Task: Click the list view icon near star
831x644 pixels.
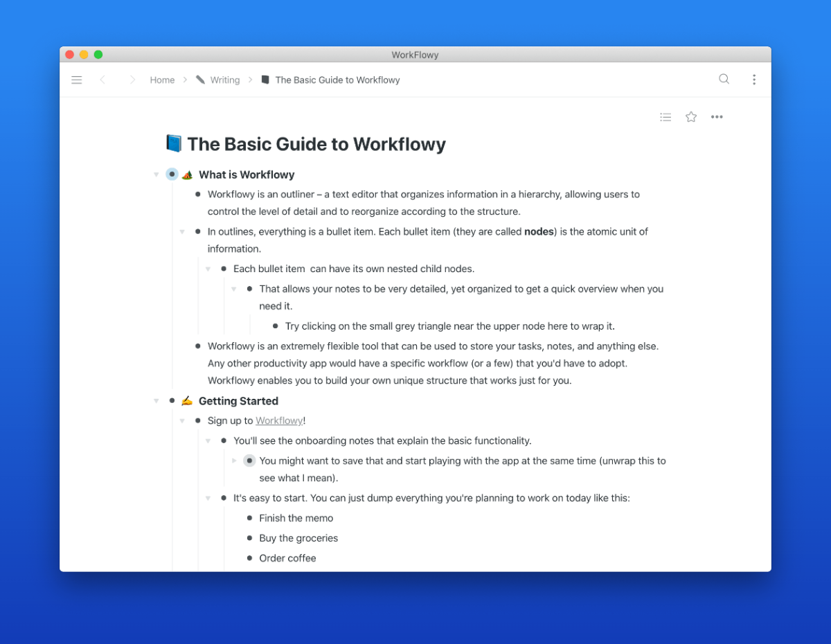Action: [x=665, y=117]
